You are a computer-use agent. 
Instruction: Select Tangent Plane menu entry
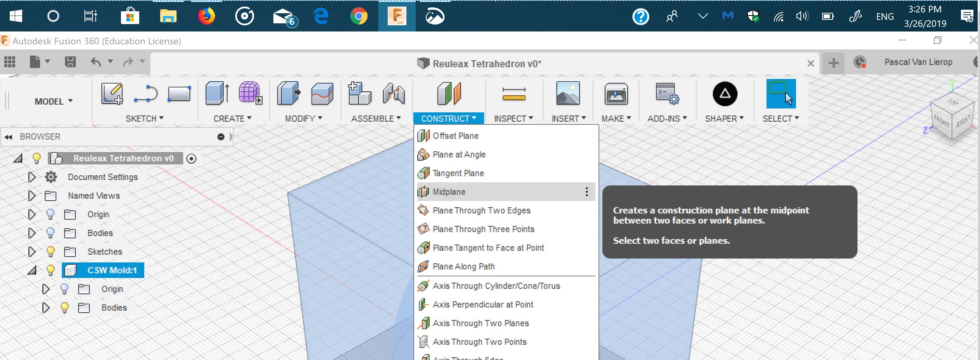tap(506, 173)
